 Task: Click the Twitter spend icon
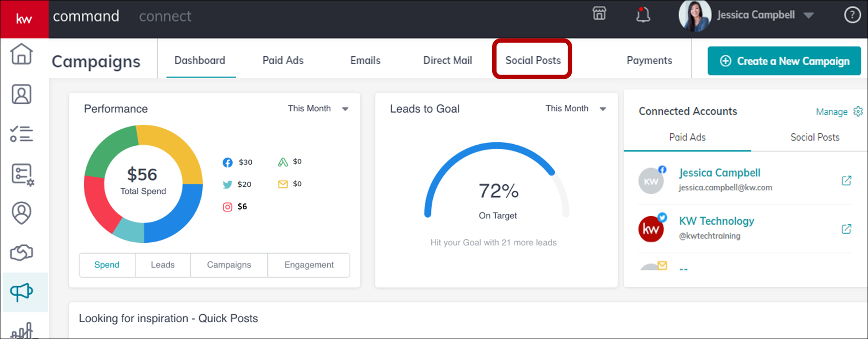(x=227, y=184)
